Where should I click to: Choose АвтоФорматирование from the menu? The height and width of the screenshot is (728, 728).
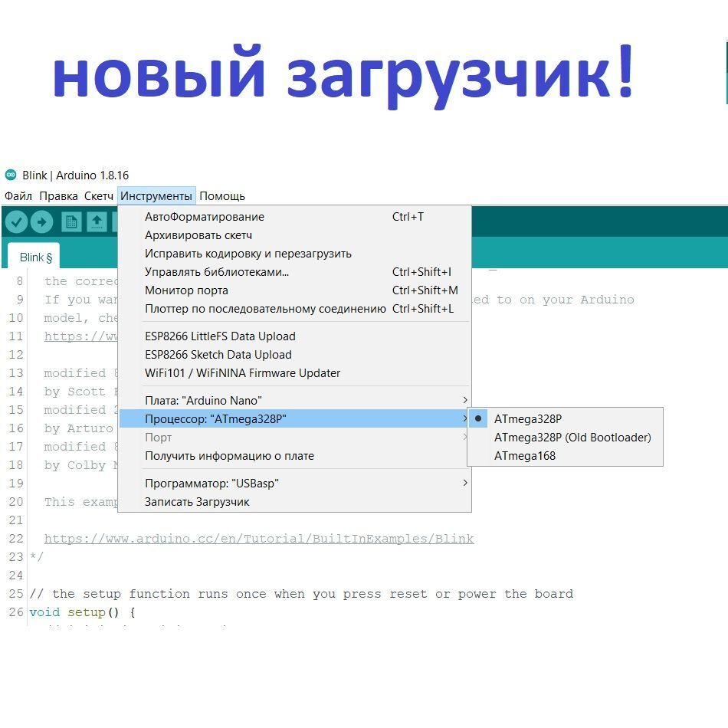point(295,217)
